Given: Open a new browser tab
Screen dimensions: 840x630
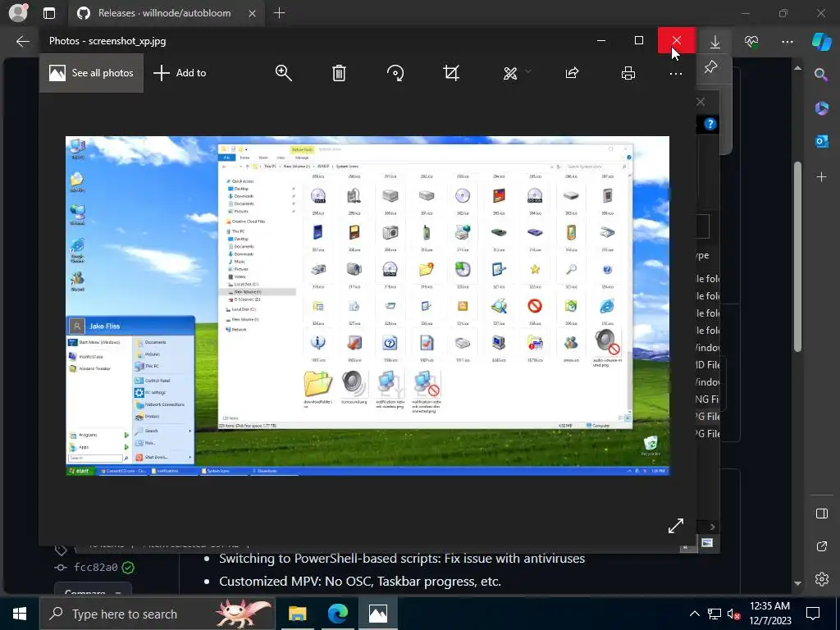Looking at the screenshot, I should click(279, 13).
